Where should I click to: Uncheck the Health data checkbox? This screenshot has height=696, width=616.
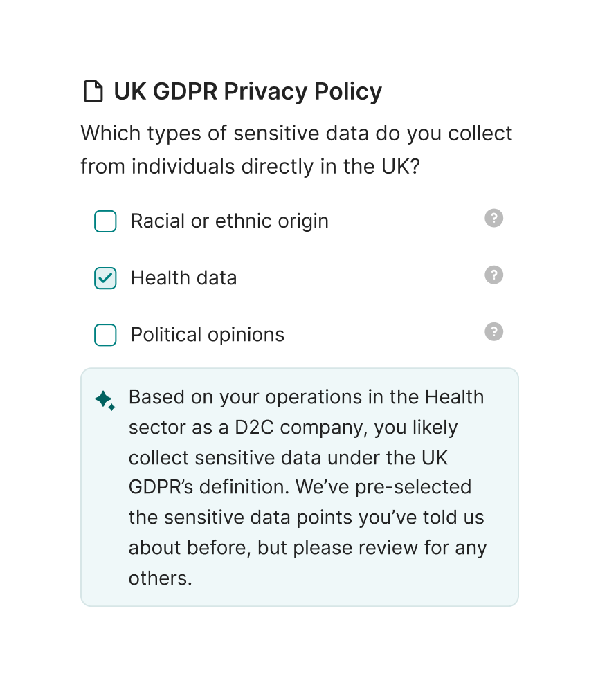[x=105, y=278]
